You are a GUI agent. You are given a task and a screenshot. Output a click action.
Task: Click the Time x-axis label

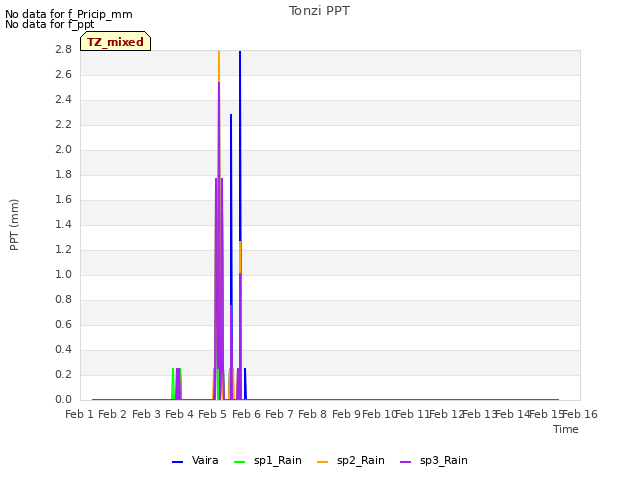[x=566, y=429]
